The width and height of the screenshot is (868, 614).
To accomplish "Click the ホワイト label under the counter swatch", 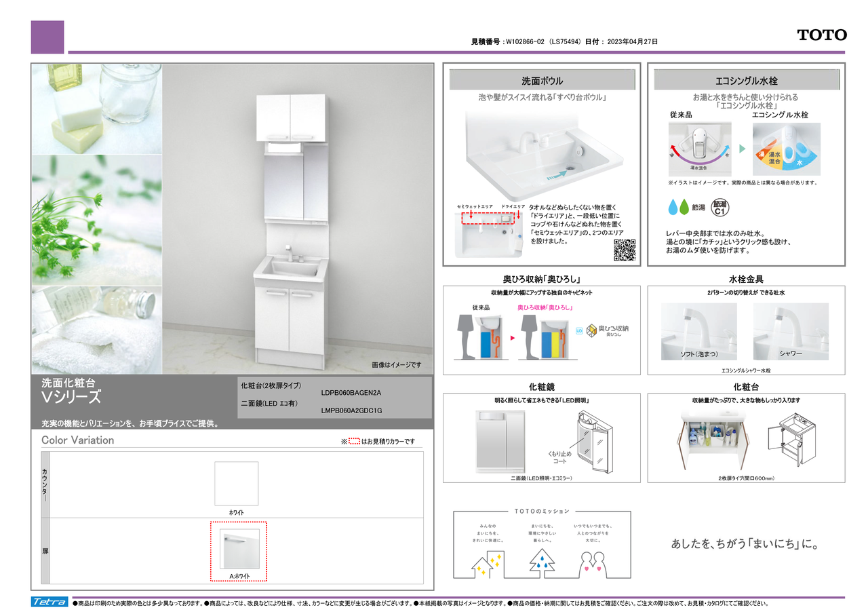I will tap(236, 512).
